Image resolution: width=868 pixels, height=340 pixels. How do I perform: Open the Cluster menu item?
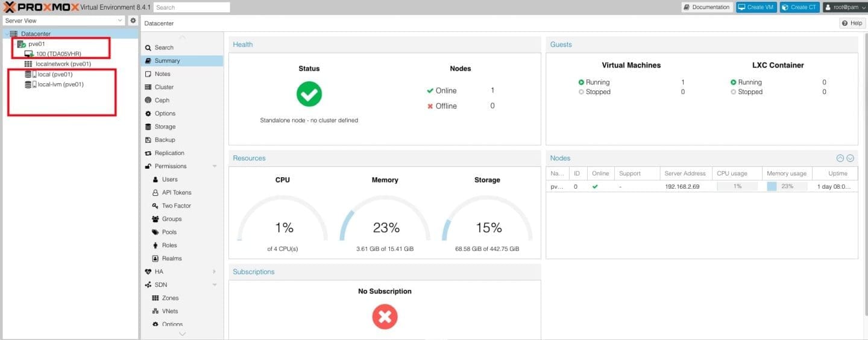[x=164, y=87]
